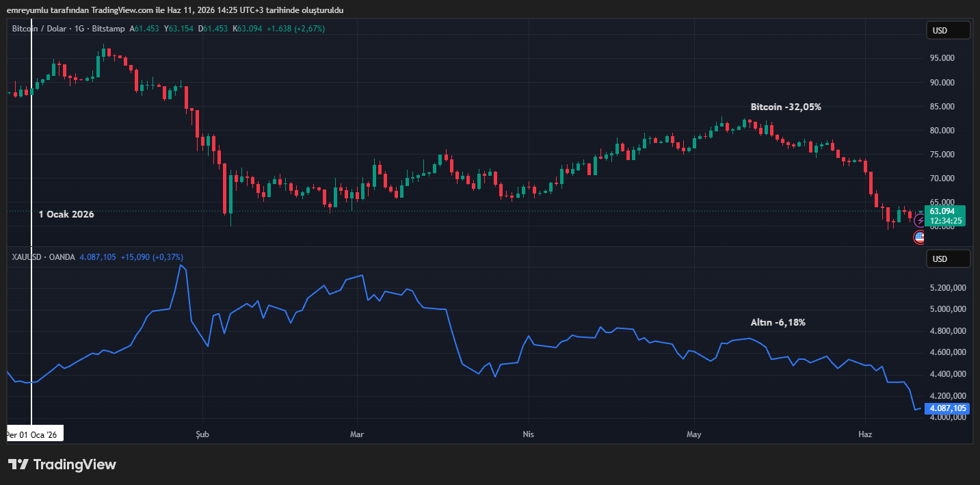Screen dimensions: 980x485
Task: Select the '1 Ocak 2026' annotation text
Action: (x=66, y=214)
